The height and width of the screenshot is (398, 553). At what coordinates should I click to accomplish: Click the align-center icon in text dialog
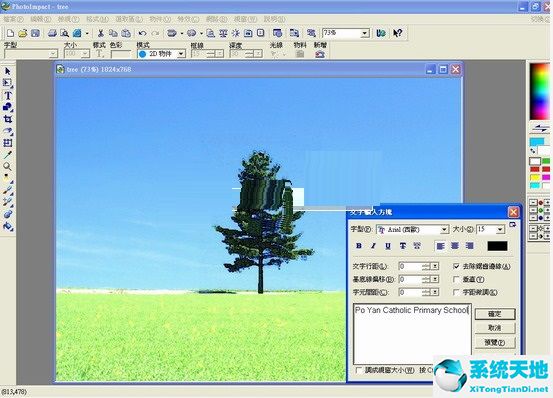455,246
